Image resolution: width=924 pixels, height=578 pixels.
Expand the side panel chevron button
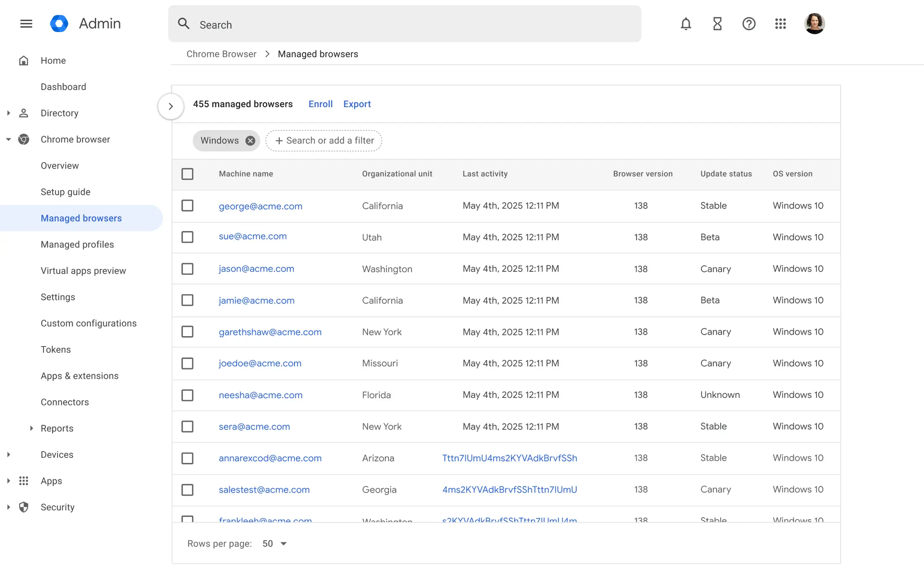171,106
